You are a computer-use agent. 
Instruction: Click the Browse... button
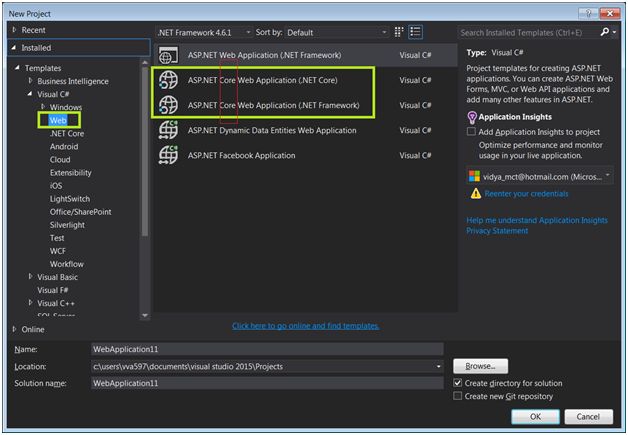coord(481,366)
